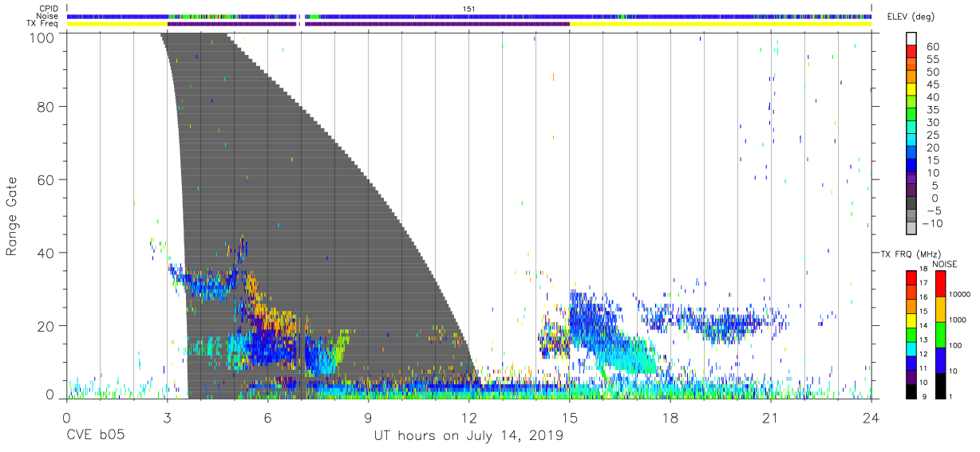Click the black swatch of the TX FRQ colorbar
Viewport: 980px width, 452px height.
(x=911, y=391)
